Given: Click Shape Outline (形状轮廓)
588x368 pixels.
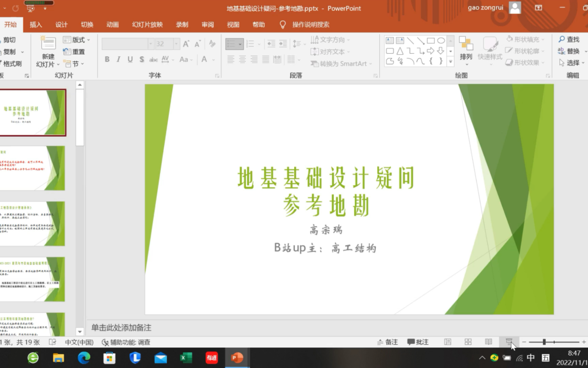Looking at the screenshot, I should pos(525,51).
